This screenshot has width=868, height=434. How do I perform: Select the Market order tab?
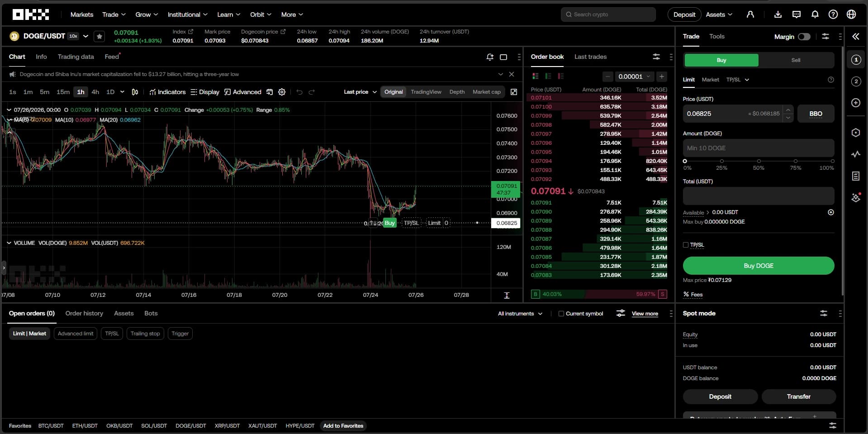[x=710, y=80]
